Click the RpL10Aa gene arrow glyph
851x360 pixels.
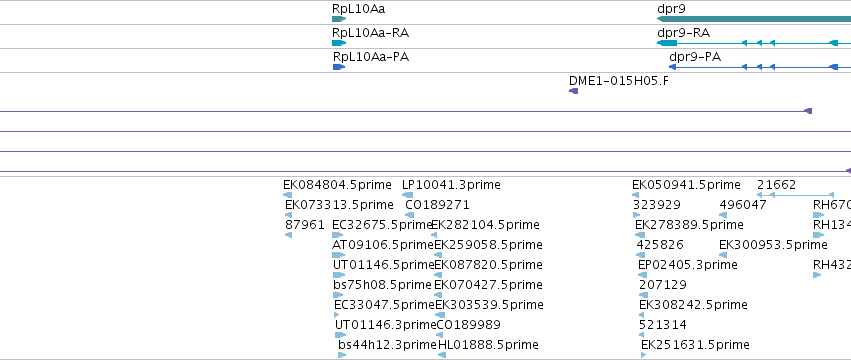tap(339, 19)
